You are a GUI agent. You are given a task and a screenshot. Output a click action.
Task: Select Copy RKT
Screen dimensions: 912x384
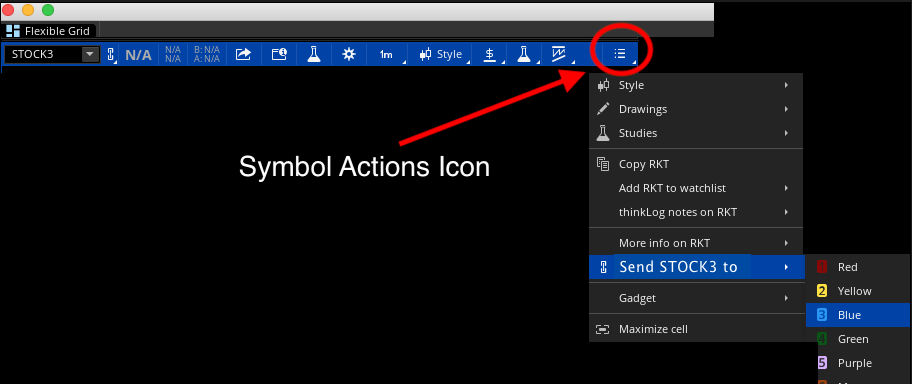coord(696,164)
